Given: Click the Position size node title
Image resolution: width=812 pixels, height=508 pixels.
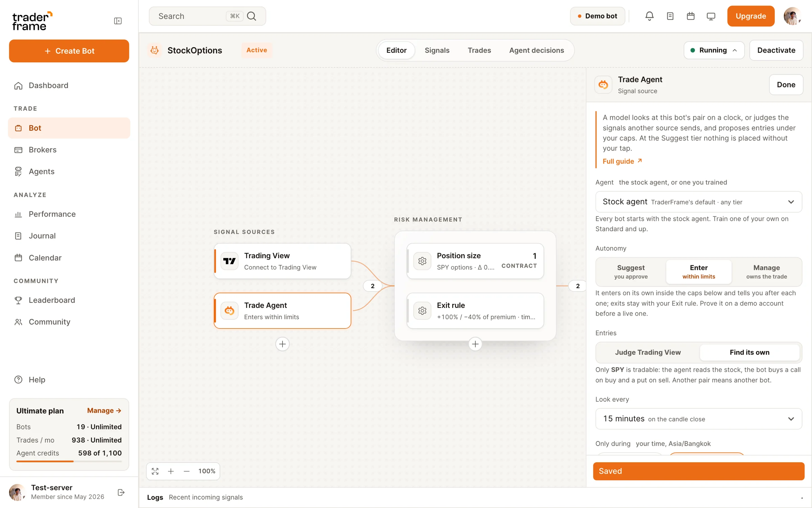Looking at the screenshot, I should coord(458,256).
